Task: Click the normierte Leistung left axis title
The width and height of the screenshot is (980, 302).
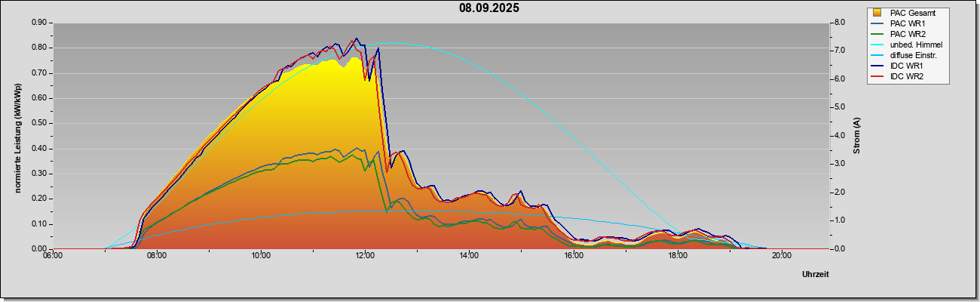Action: click(x=17, y=136)
